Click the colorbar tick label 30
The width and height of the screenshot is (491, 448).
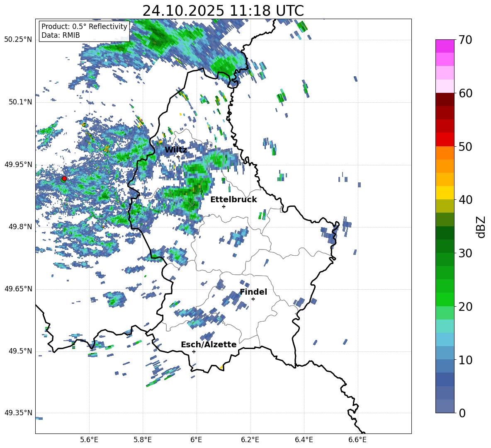(465, 253)
